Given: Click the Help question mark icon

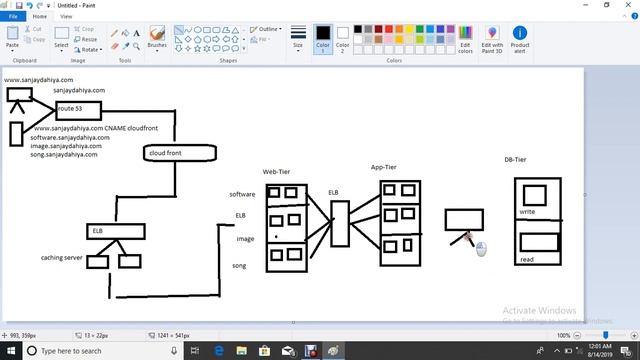Looking at the screenshot, I should (x=635, y=16).
